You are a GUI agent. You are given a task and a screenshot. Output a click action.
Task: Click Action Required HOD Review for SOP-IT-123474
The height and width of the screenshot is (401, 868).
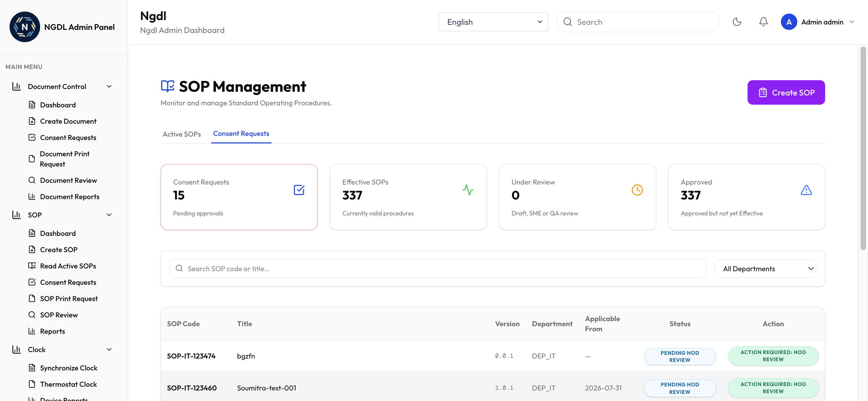click(773, 356)
